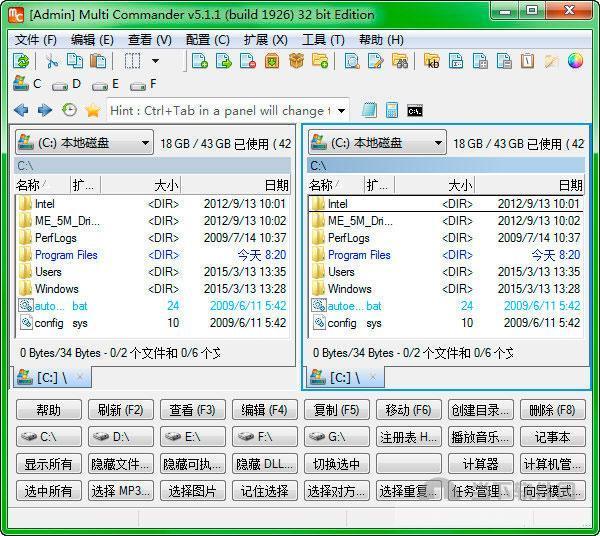
Task: Open the 扩展 (X) menu
Action: [x=266, y=39]
